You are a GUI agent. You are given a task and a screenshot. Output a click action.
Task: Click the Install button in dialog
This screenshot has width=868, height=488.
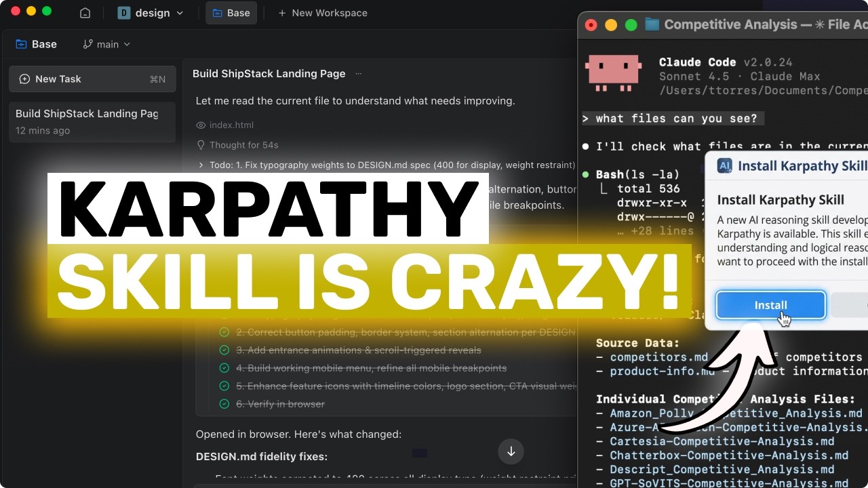coord(771,306)
